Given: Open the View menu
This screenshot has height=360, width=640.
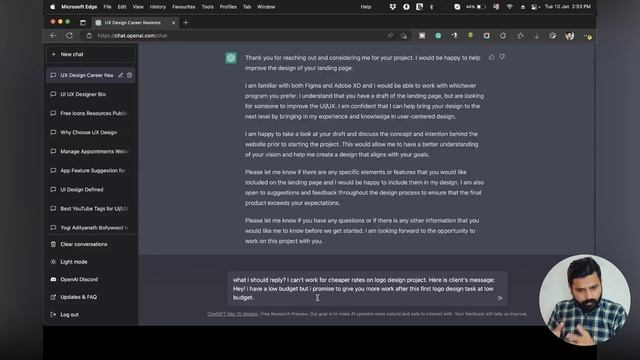Looking at the screenshot, I should [138, 7].
